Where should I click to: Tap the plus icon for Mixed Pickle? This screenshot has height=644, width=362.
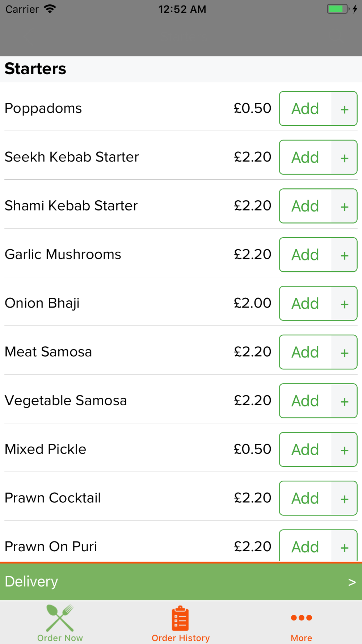344,449
